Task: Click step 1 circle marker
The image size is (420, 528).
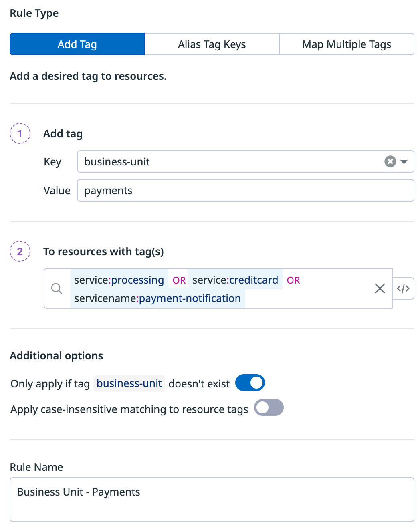Action: (20, 133)
